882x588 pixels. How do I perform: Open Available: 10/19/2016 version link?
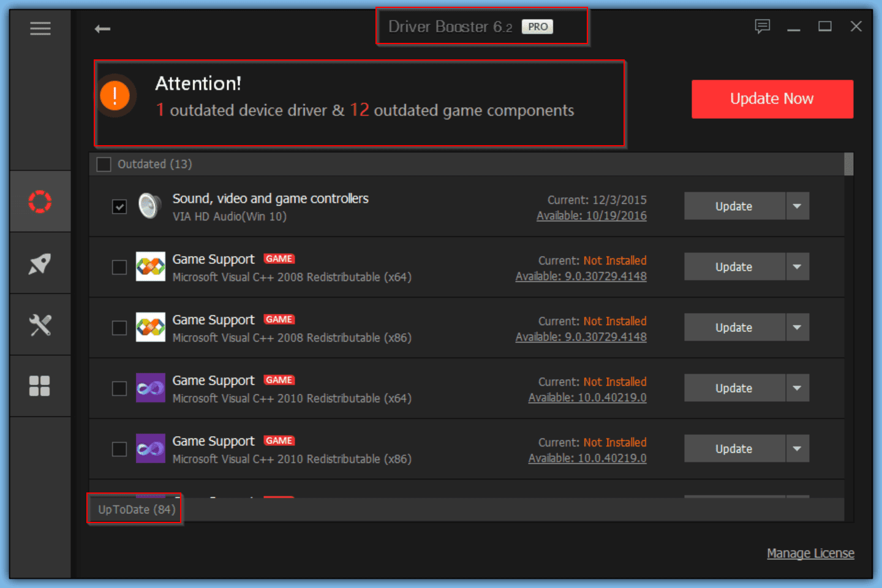(592, 216)
